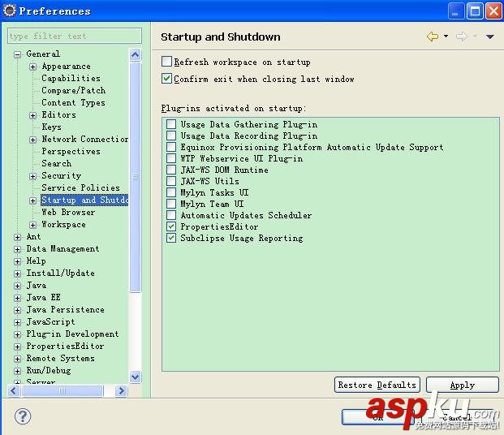Click the Restore Defaults button
Viewport: 504px width, 435px height.
click(377, 385)
